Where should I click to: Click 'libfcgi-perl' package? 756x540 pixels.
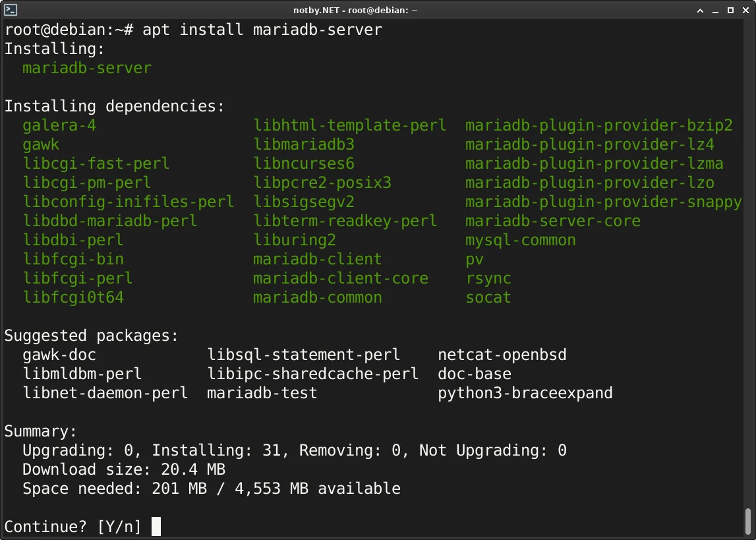click(78, 278)
